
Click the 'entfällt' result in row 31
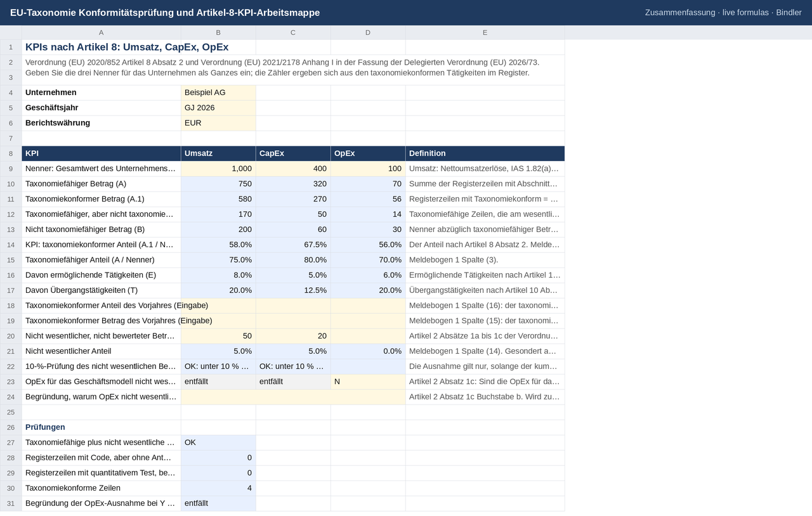[x=218, y=503]
